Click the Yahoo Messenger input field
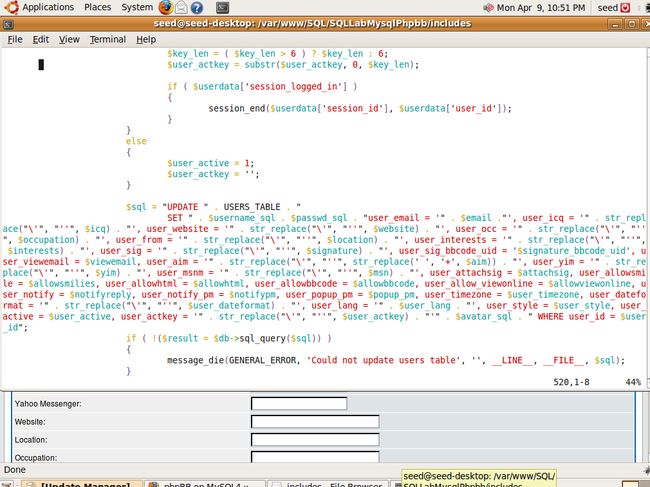This screenshot has height=487, width=650. pyautogui.click(x=299, y=403)
